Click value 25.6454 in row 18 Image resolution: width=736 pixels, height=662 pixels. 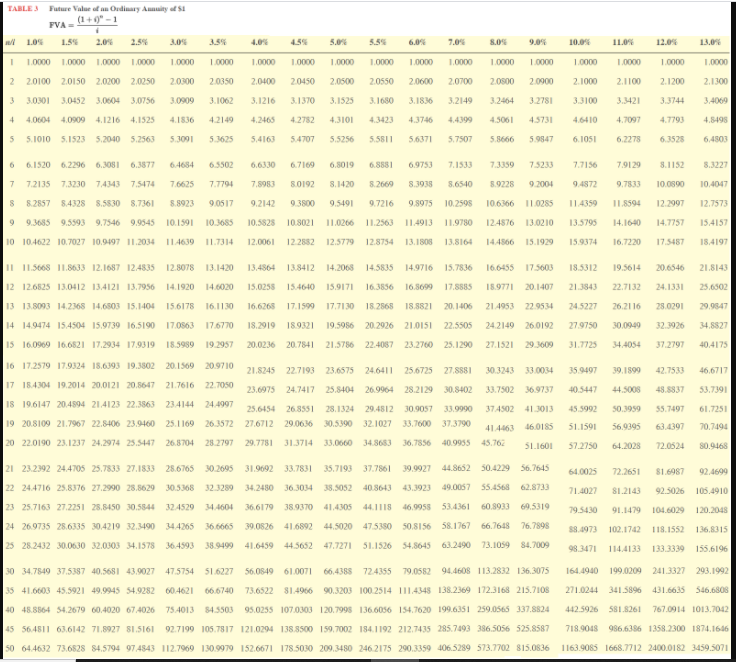click(x=261, y=409)
